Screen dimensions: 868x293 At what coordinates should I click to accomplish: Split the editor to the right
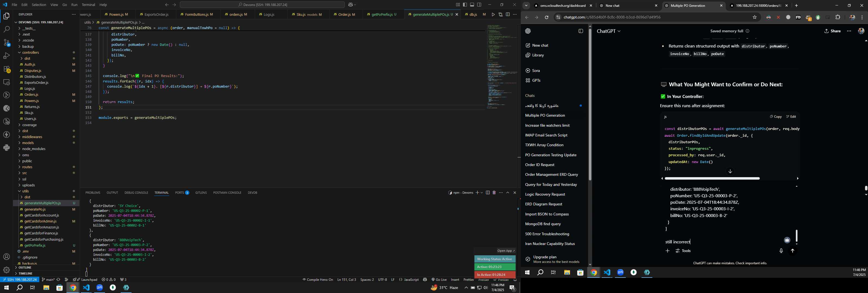pyautogui.click(x=508, y=14)
